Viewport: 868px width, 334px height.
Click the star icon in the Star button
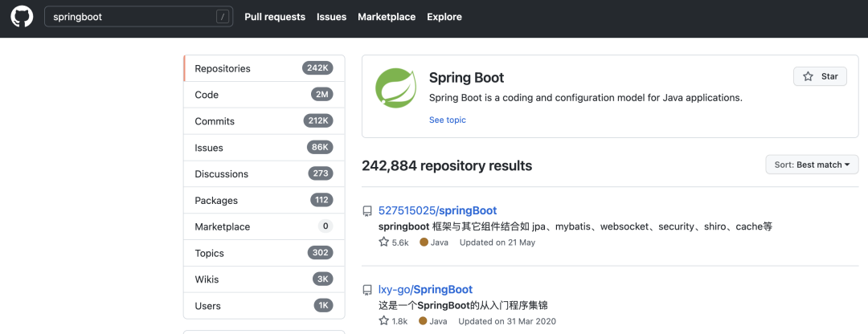pyautogui.click(x=809, y=76)
